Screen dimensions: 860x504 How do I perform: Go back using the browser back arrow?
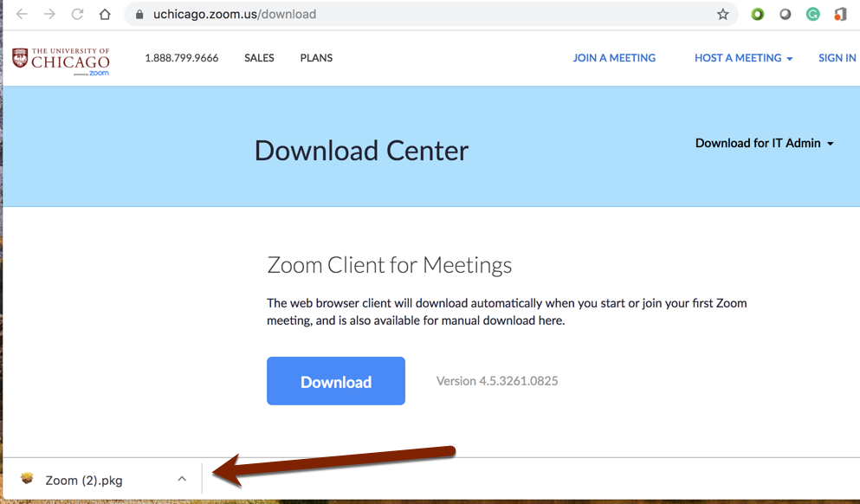[22, 14]
